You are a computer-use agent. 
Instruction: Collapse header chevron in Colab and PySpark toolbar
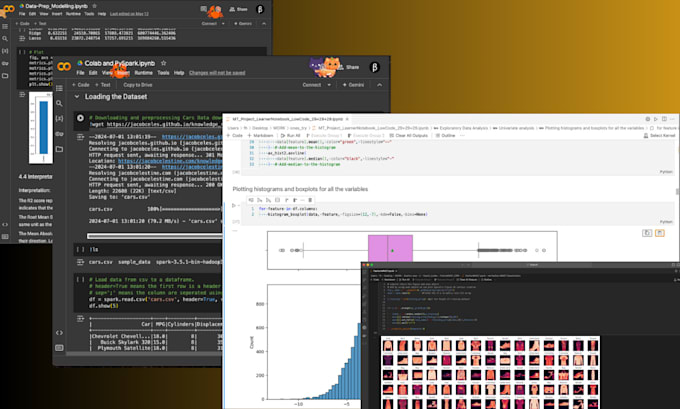pyautogui.click(x=379, y=85)
